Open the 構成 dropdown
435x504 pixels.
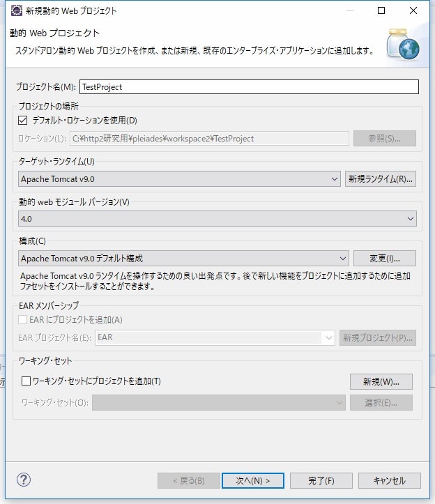click(183, 259)
